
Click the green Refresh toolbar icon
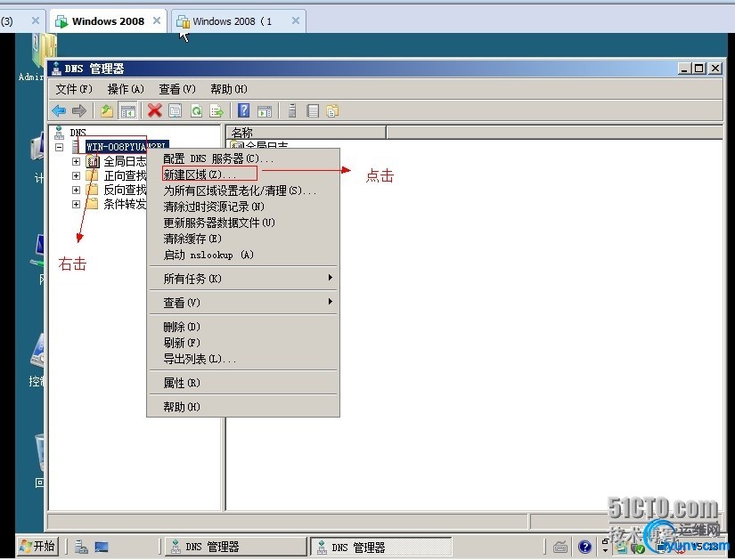tap(196, 111)
